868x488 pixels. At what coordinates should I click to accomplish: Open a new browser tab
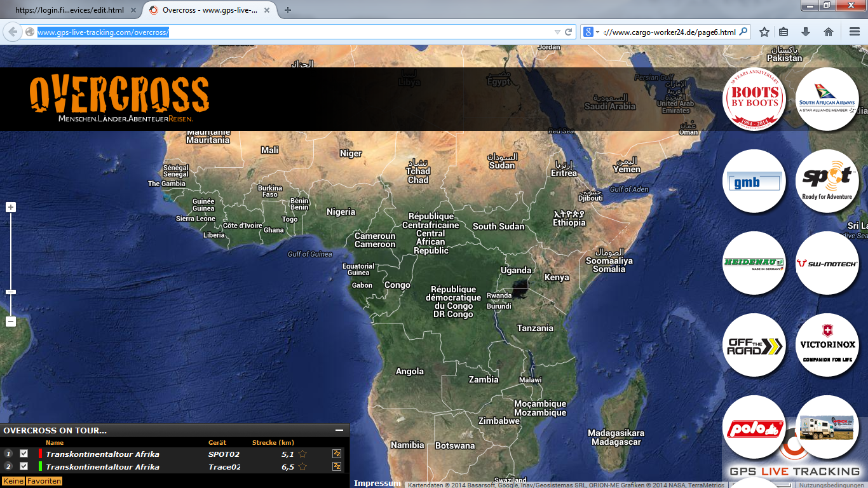(x=288, y=10)
